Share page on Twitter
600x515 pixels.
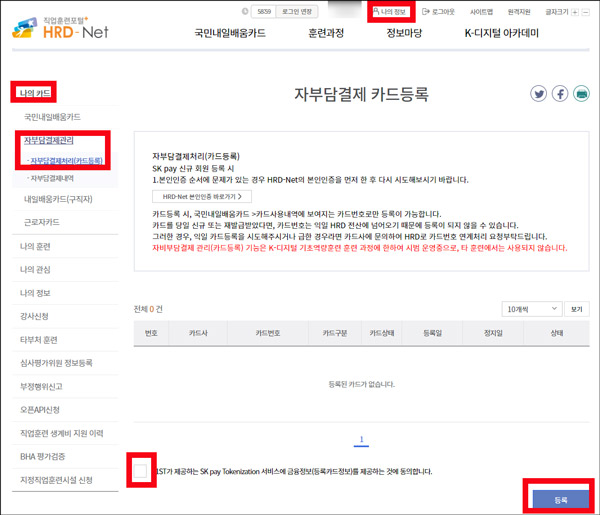pos(538,94)
